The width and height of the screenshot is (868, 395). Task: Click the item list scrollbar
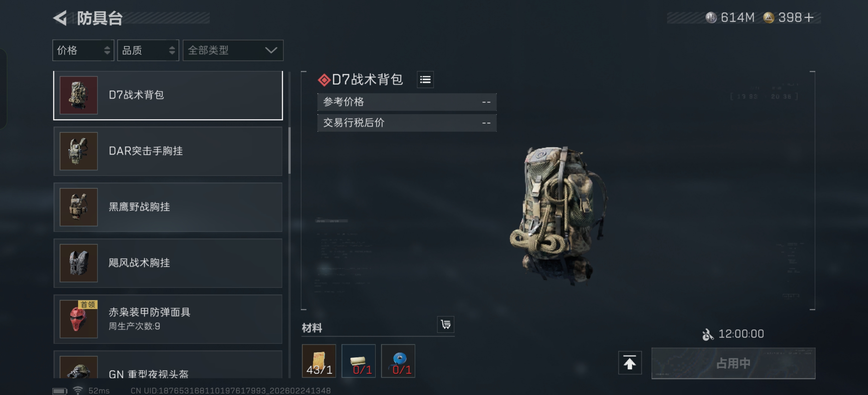[x=289, y=150]
